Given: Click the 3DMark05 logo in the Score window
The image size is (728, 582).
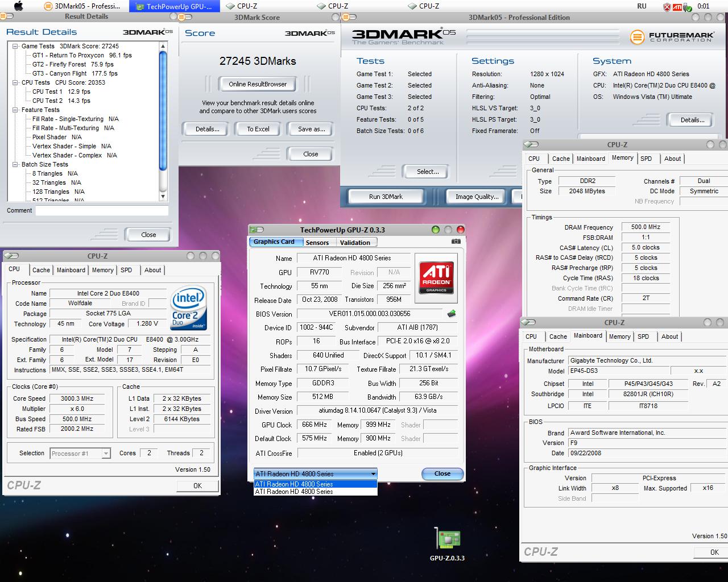Looking at the screenshot, I should 310,33.
